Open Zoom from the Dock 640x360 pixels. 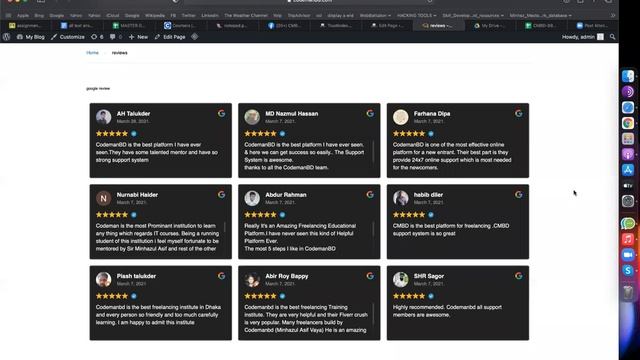[x=628, y=255]
